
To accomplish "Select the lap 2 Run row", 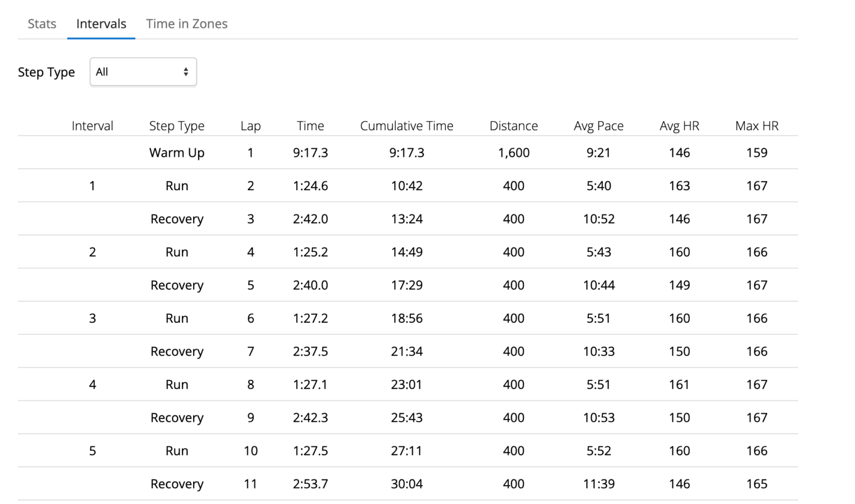I will (x=407, y=186).
